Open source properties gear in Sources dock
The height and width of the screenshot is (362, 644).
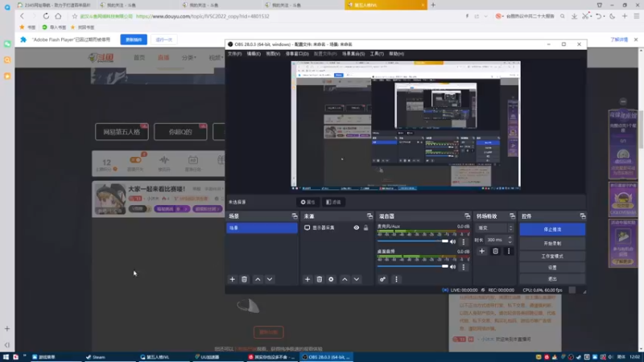[x=331, y=279]
